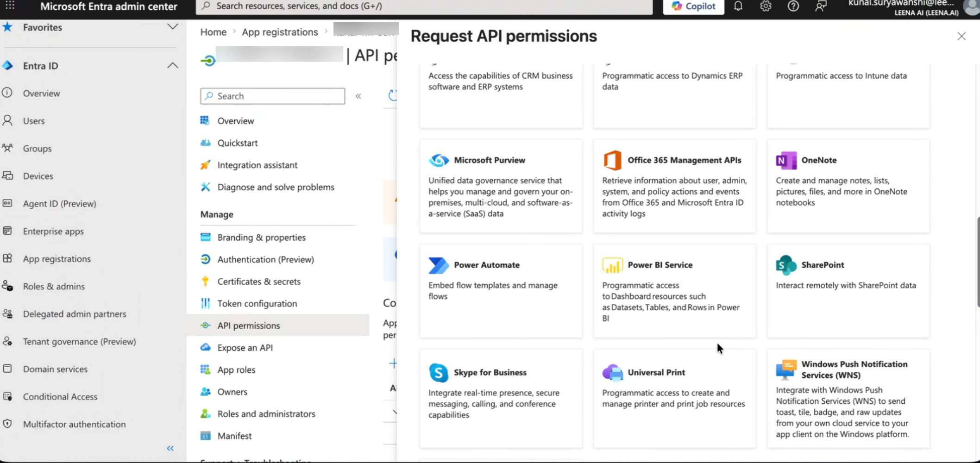Click the Favorites star icon
The height and width of the screenshot is (463, 980).
pos(7,27)
